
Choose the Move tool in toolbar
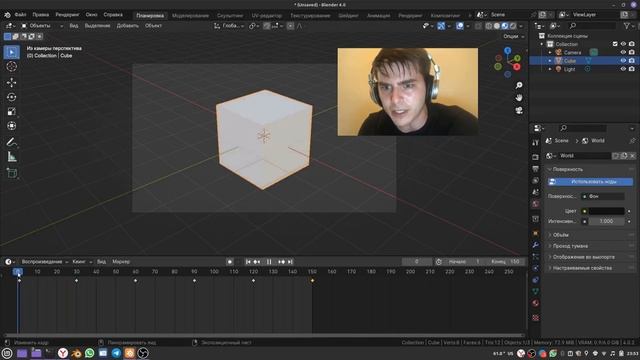11,82
